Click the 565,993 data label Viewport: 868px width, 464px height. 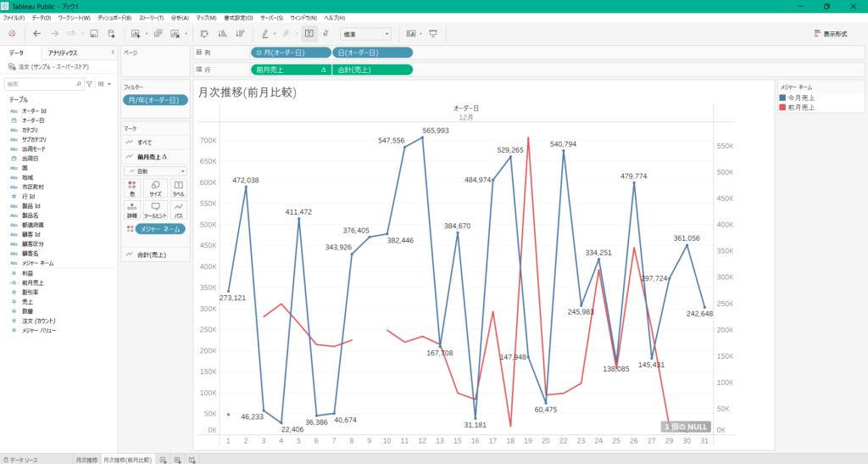click(435, 131)
